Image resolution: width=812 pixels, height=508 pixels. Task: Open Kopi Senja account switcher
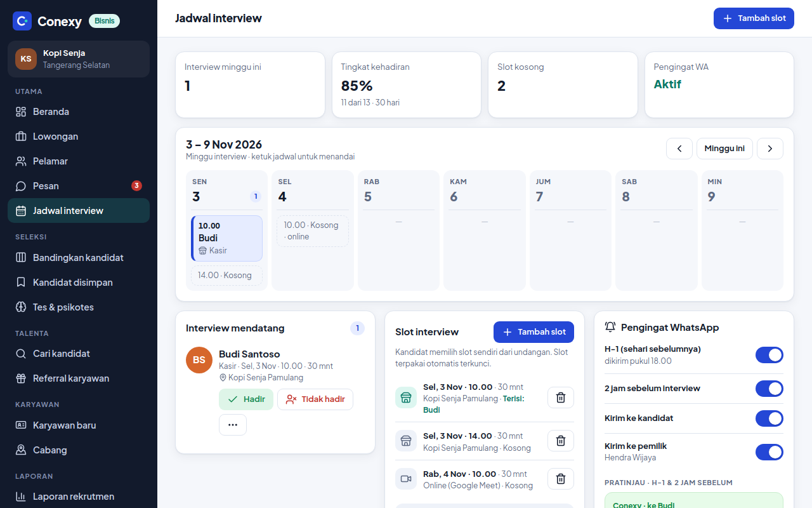coord(79,59)
